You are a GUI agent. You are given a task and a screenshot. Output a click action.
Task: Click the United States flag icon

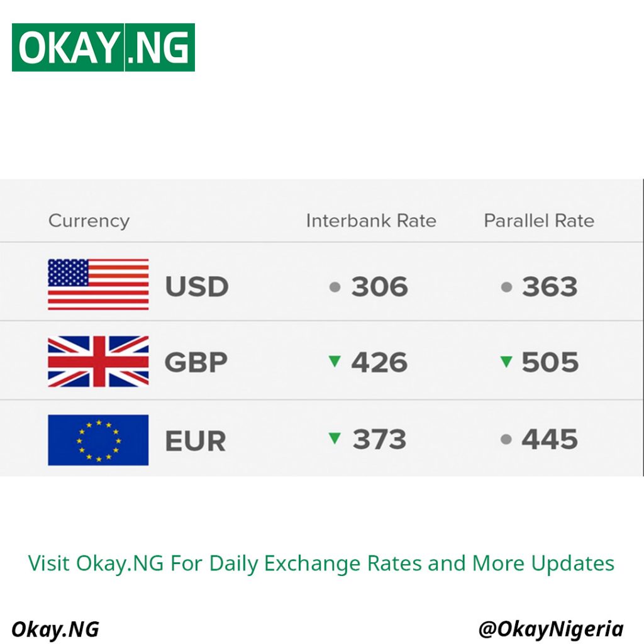pyautogui.click(x=98, y=284)
